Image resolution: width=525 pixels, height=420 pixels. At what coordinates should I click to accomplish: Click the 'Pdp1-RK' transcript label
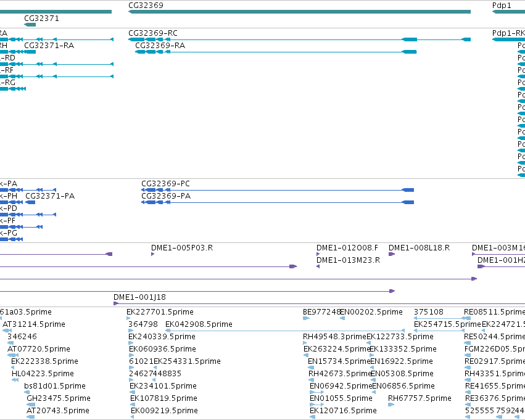508,33
